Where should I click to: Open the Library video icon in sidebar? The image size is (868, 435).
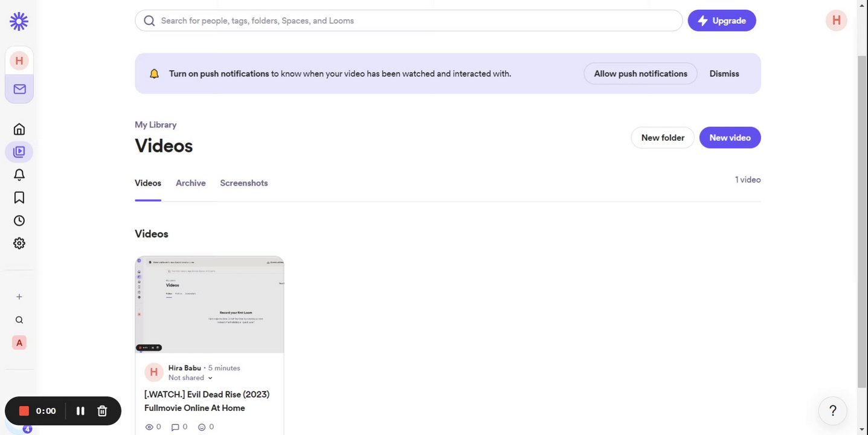coord(19,152)
